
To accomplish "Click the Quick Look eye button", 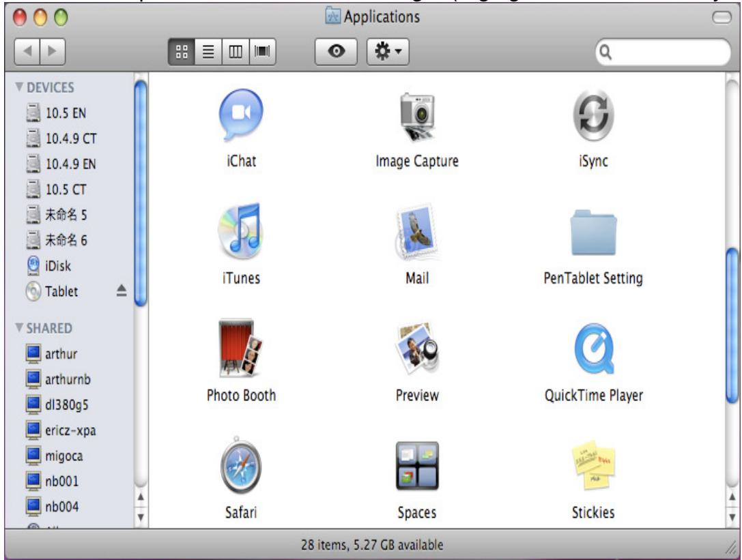I will tap(336, 51).
